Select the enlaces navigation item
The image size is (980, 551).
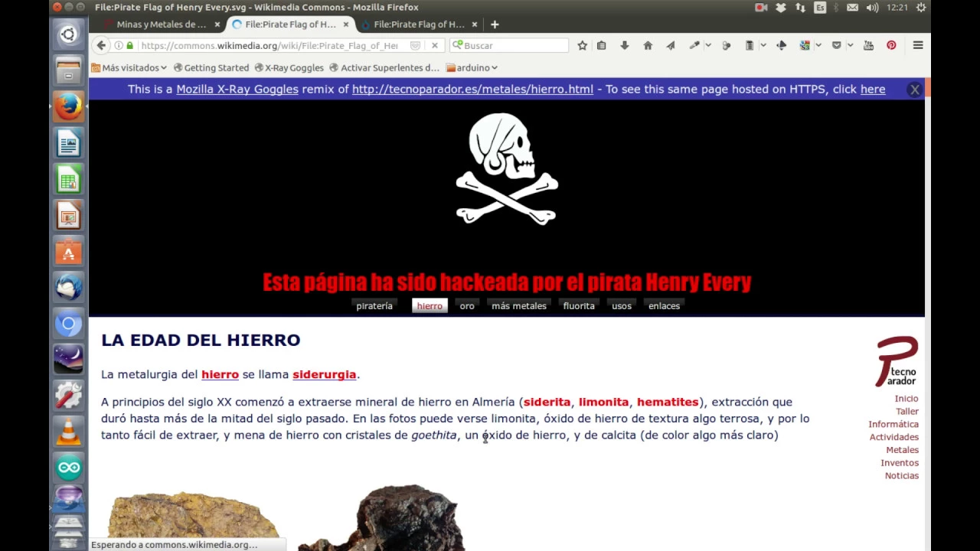click(x=664, y=305)
